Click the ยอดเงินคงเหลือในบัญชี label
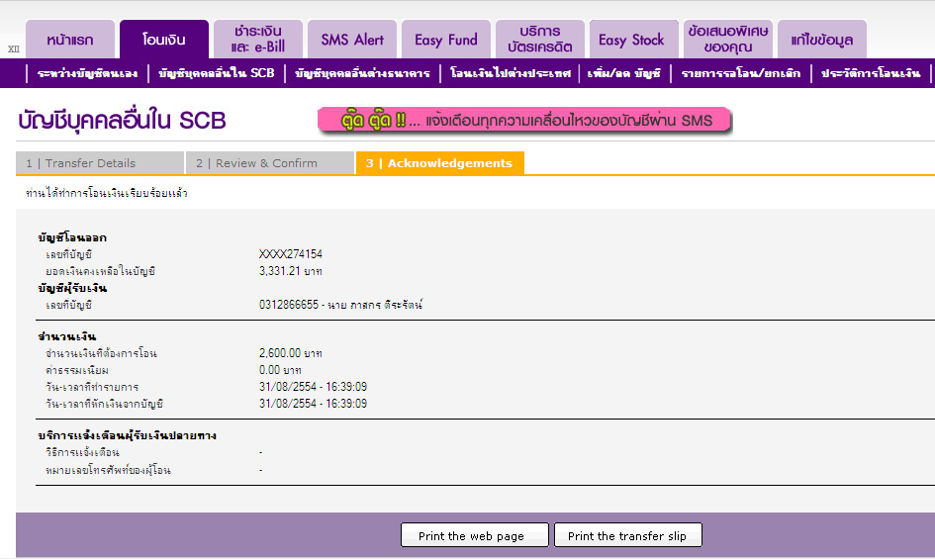The height and width of the screenshot is (560, 935). (x=100, y=271)
